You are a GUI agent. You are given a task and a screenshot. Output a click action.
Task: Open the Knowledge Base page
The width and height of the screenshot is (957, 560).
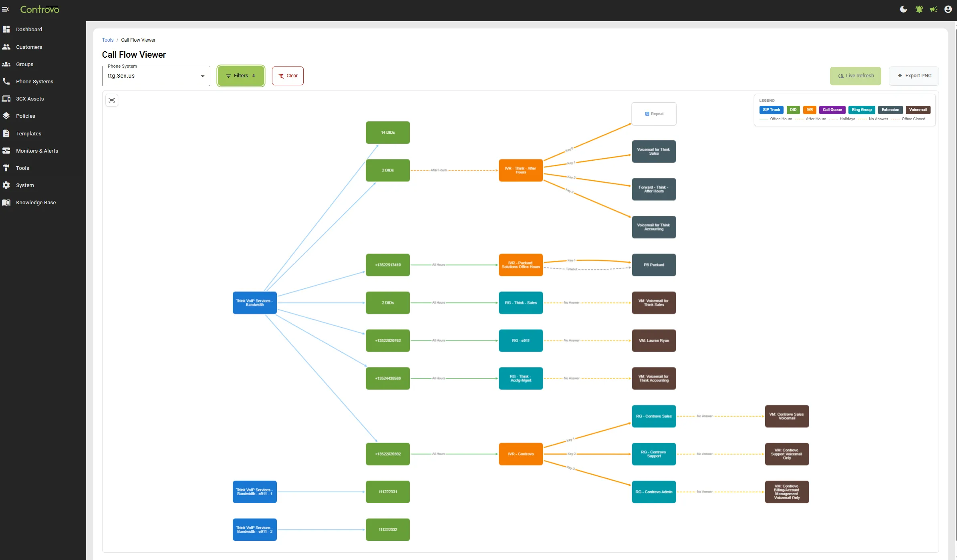(36, 202)
